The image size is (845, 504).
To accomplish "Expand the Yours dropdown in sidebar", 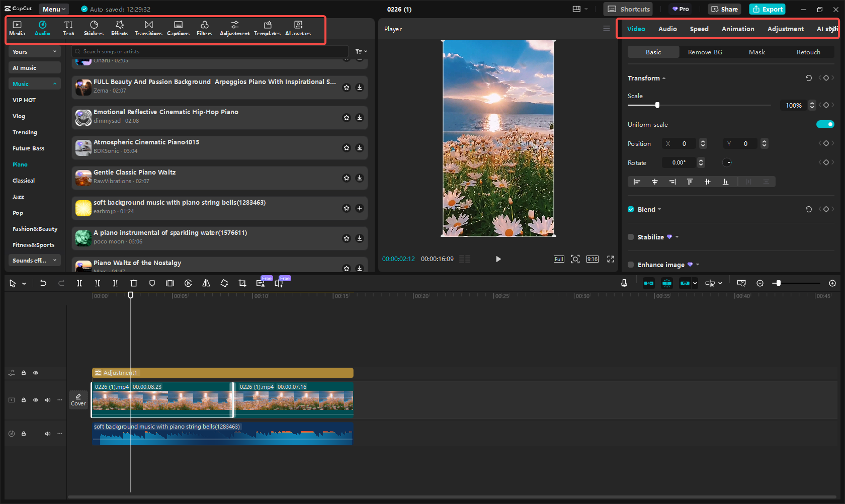I will 34,52.
